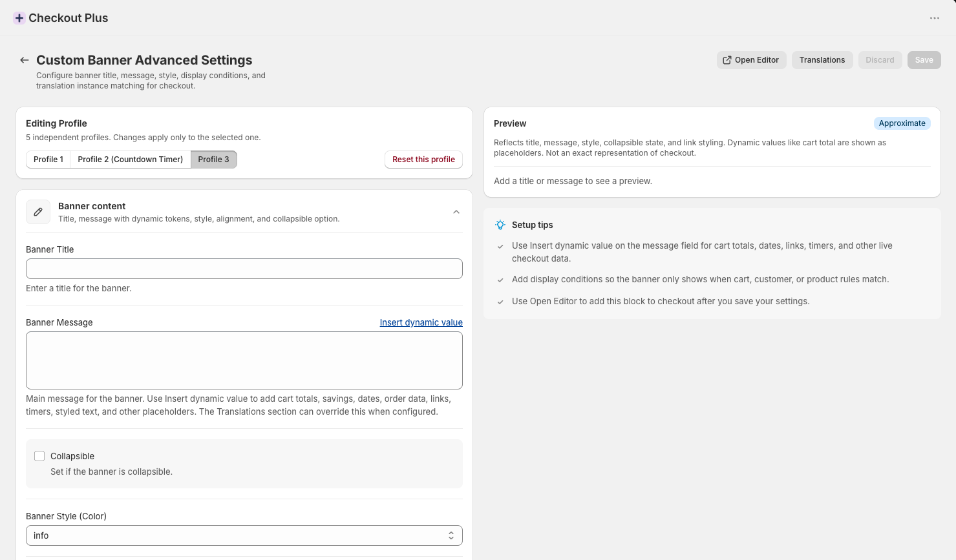
Task: Click the Preview panel heading
Action: tap(510, 123)
